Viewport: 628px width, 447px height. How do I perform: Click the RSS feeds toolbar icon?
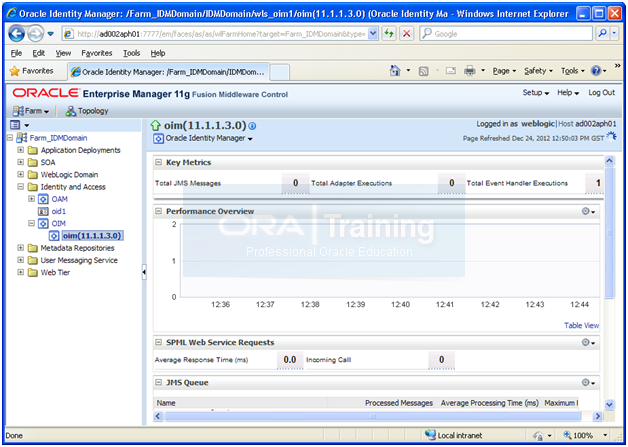(x=423, y=71)
